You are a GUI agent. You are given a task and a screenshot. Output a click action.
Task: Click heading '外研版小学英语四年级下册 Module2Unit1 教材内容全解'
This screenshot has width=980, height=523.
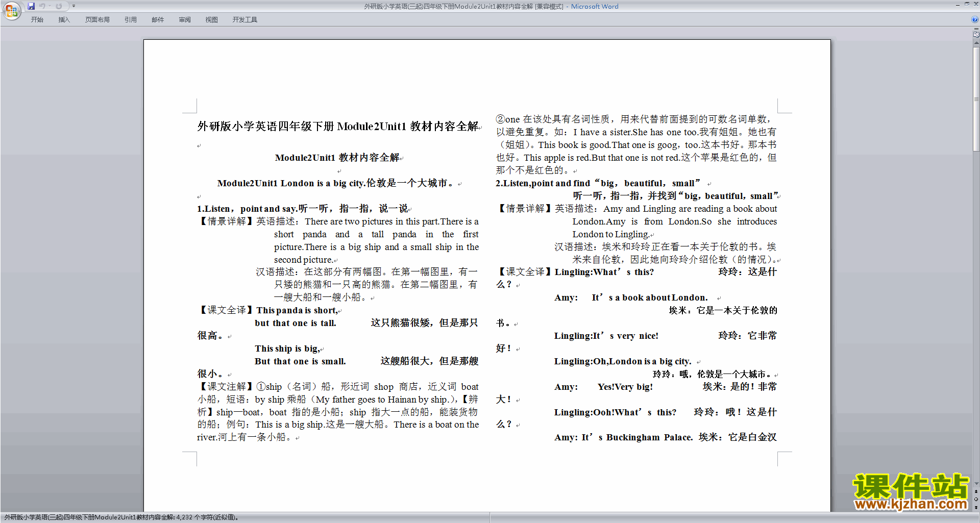point(338,127)
